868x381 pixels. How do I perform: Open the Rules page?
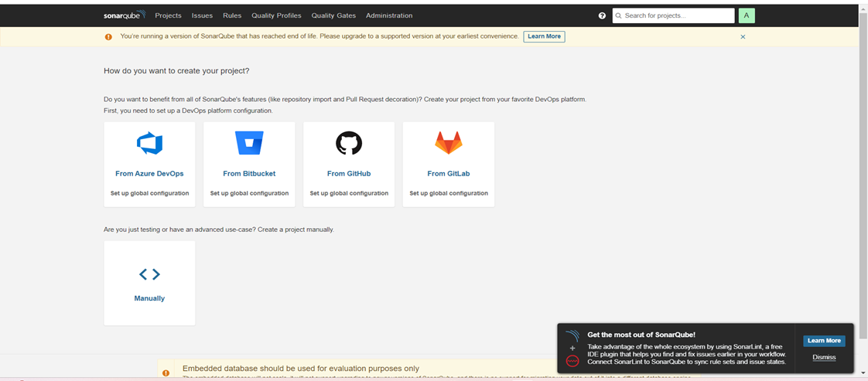coord(232,15)
